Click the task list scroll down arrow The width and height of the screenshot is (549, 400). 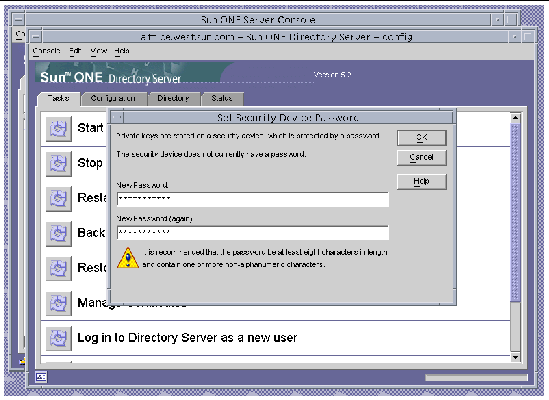tap(515, 357)
